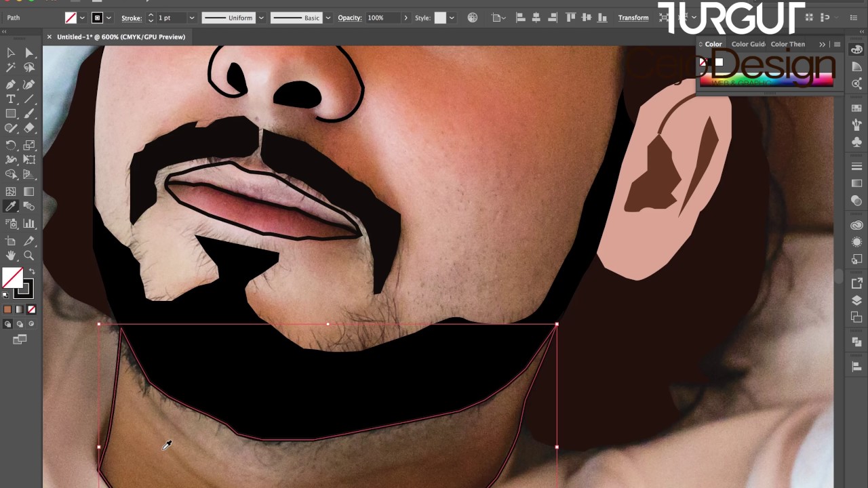This screenshot has height=488, width=868.
Task: Select the Symbol Sprayer tool
Action: (11, 224)
